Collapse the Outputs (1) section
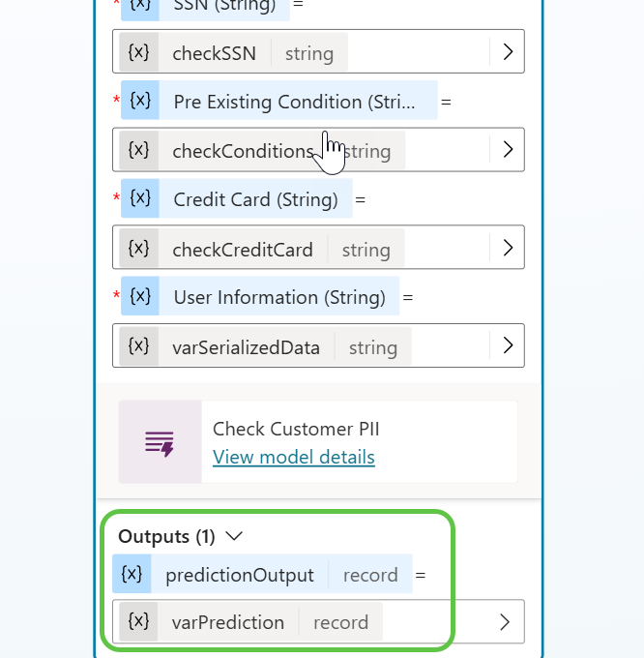Screen dimensions: 644x658 (234, 535)
